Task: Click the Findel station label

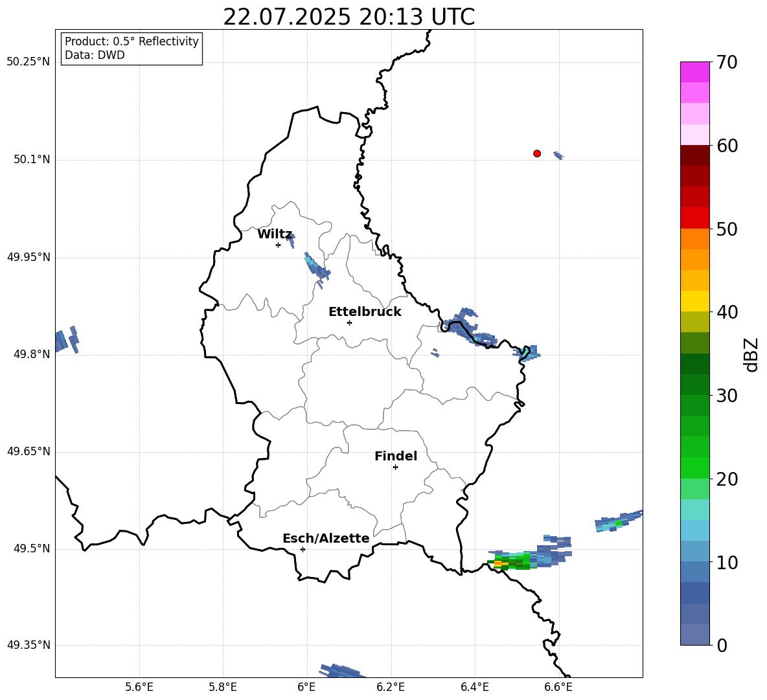Action: (x=396, y=456)
